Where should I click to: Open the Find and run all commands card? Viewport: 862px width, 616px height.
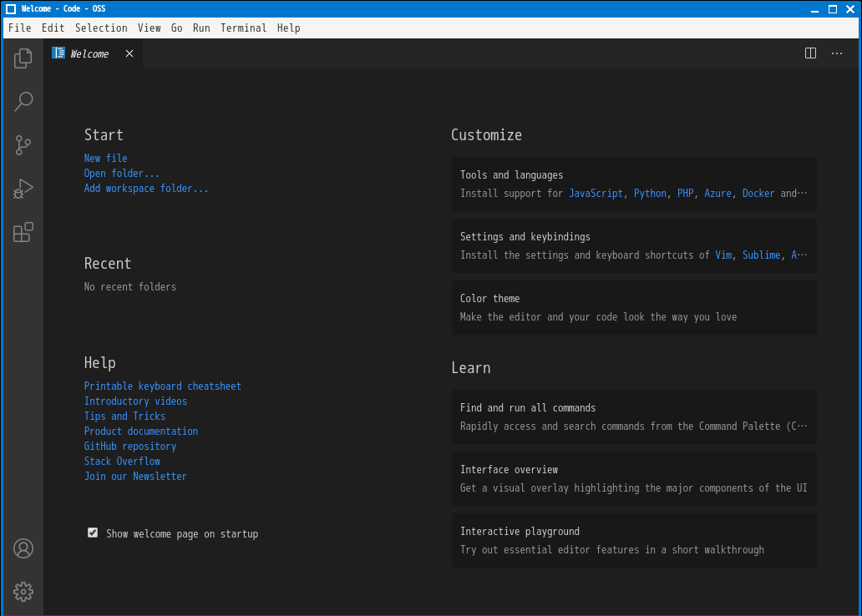[634, 417]
